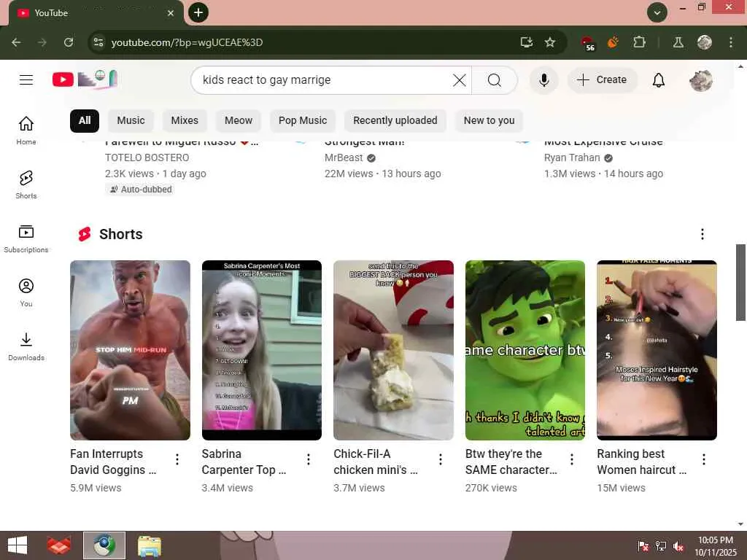
Task: Open Fan Interrupts David Goggins title
Action: click(x=113, y=462)
